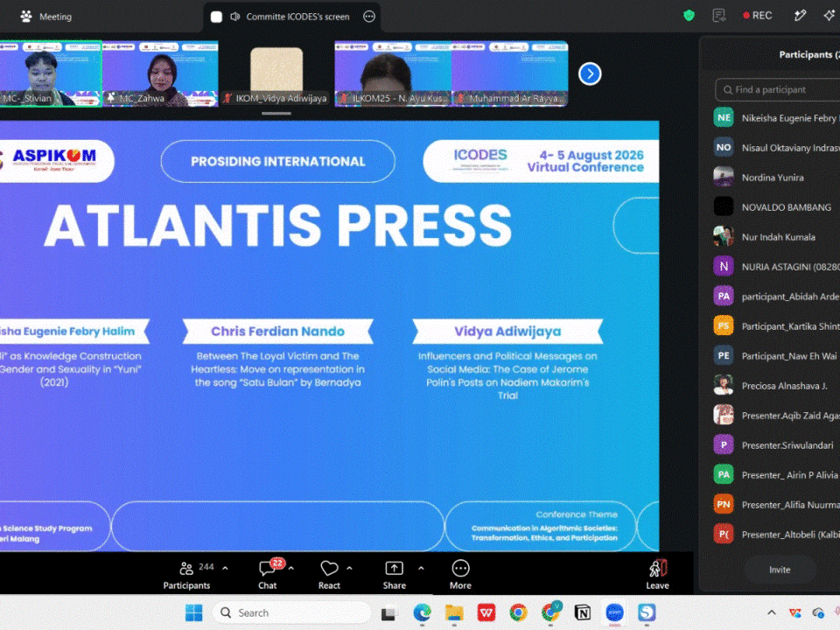
Task: Select participant Nisaul Oktaviany Indras
Action: [x=775, y=147]
